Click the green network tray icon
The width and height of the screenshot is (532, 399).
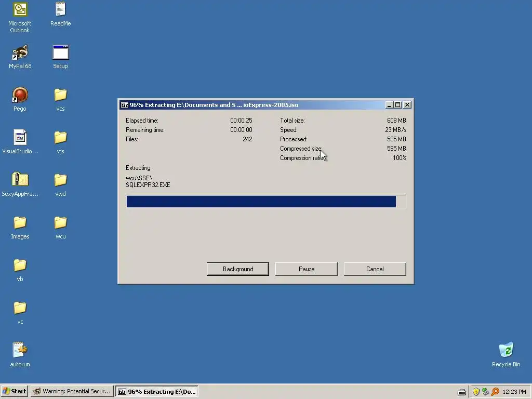click(486, 392)
